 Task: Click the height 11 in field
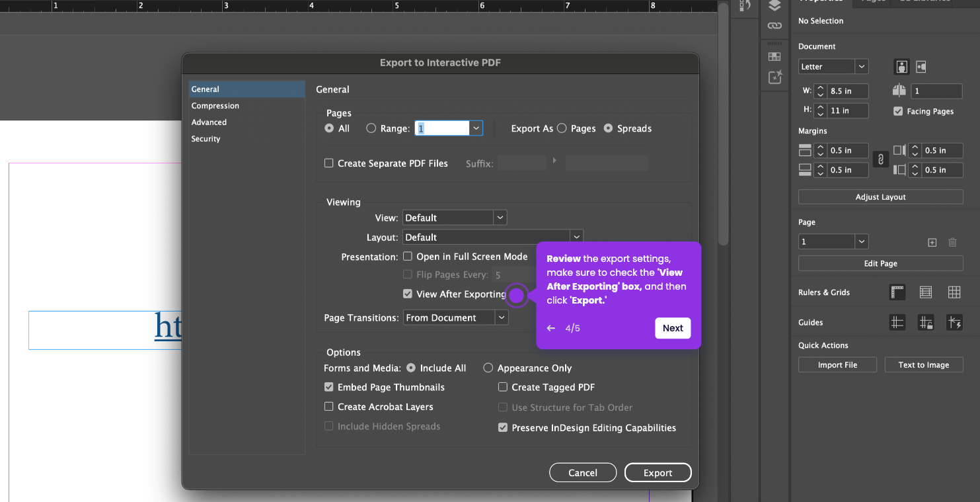[847, 110]
